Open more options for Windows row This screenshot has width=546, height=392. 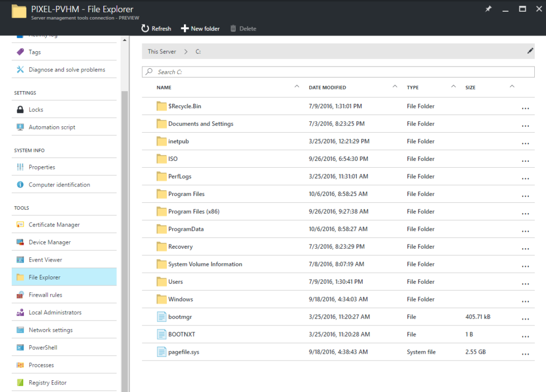point(525,301)
